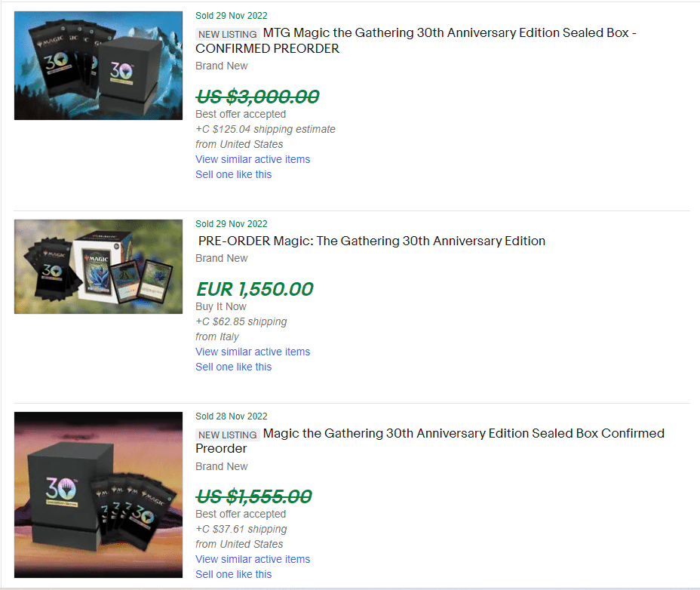Choose 'Sell one like this' under the $1,555 listing

pos(233,574)
